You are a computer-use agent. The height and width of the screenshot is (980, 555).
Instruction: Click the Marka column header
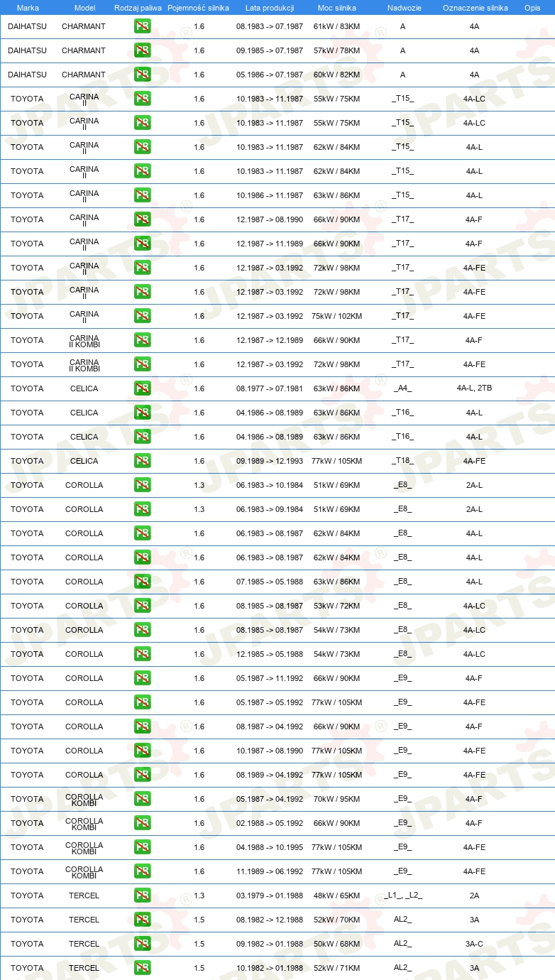(x=28, y=8)
